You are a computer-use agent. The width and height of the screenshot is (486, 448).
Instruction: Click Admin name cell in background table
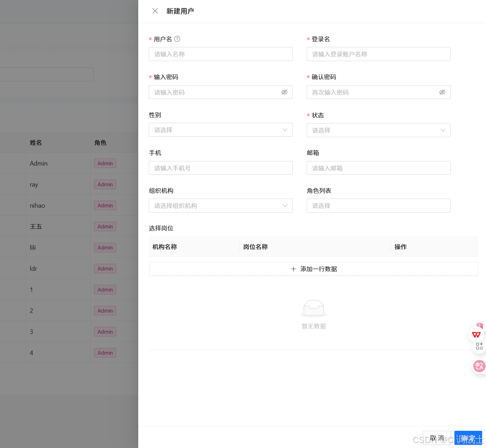coord(39,163)
